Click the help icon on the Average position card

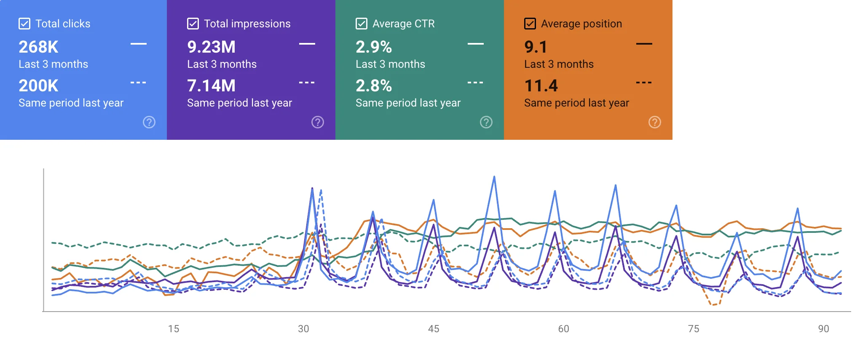point(654,122)
